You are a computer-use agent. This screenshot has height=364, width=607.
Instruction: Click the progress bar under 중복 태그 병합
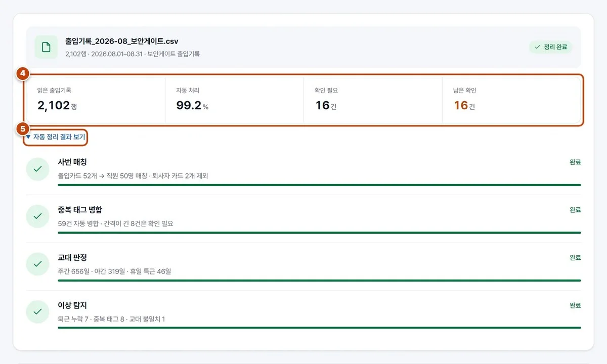coord(319,233)
